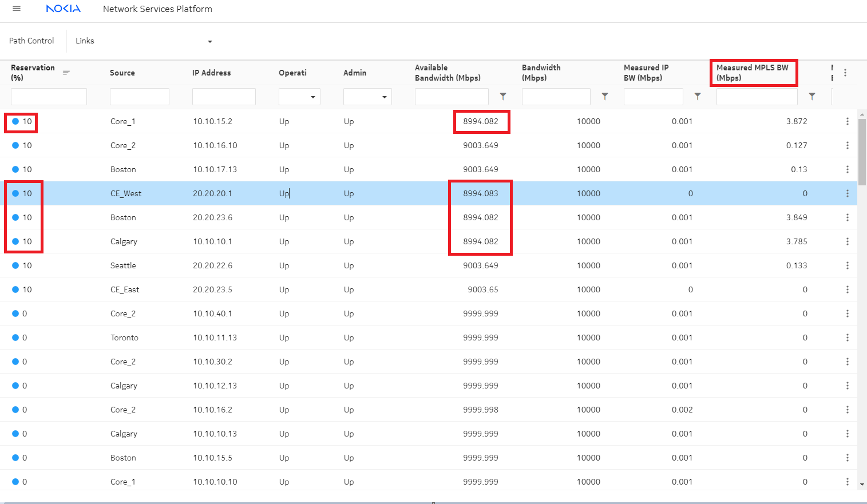
Task: Open the table header column options menu
Action: pos(845,73)
